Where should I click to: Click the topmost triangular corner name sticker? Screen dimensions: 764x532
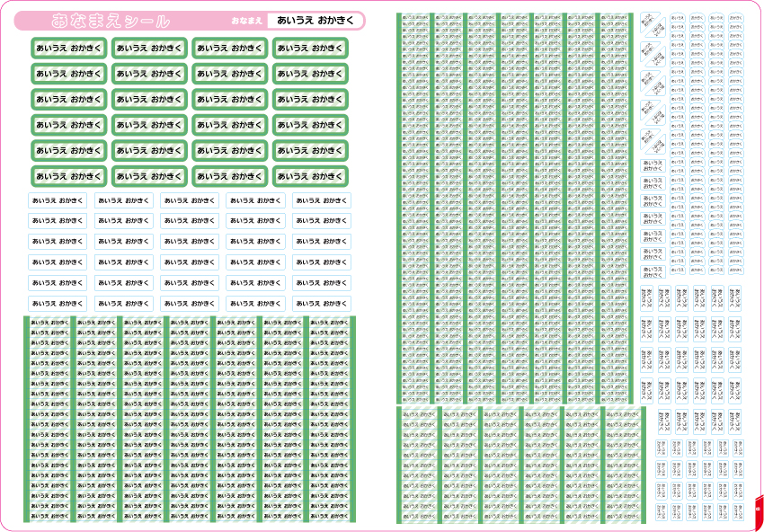[653, 22]
